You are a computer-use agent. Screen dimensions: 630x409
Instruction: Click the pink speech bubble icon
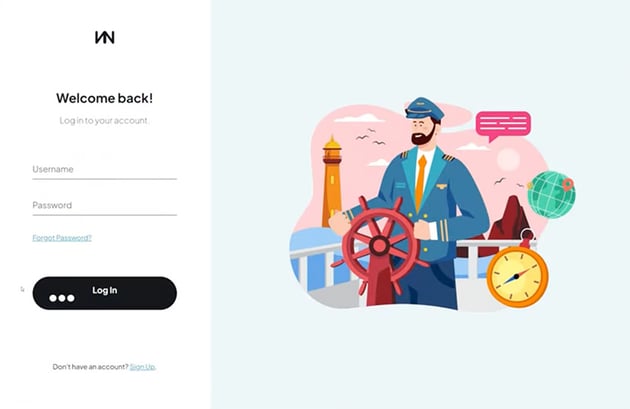pyautogui.click(x=503, y=126)
